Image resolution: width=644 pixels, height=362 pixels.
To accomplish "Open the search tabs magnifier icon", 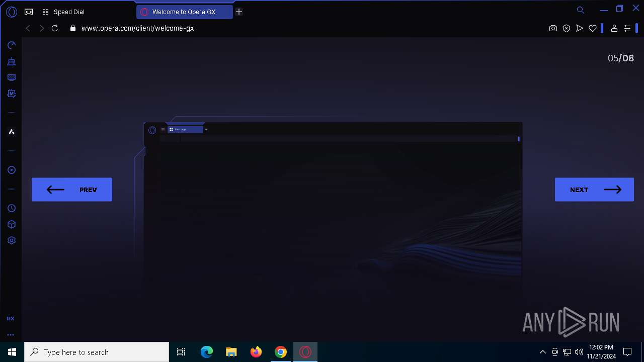I will point(580,10).
